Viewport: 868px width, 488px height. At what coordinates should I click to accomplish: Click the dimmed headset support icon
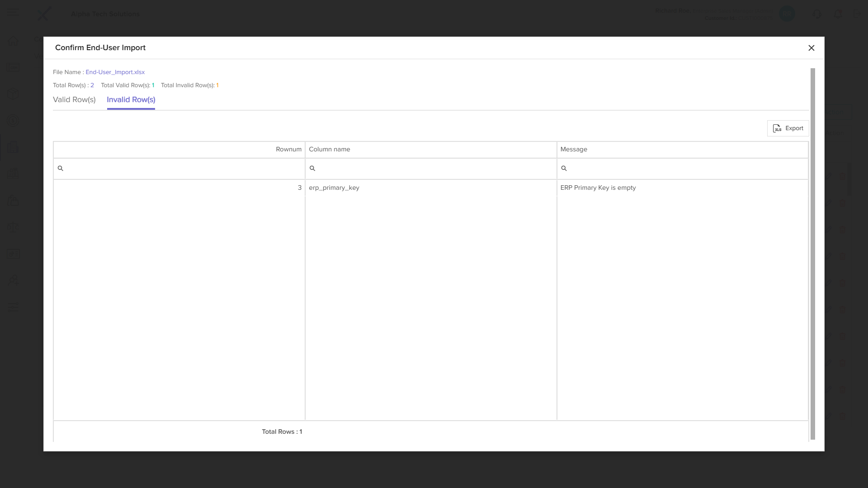[816, 14]
